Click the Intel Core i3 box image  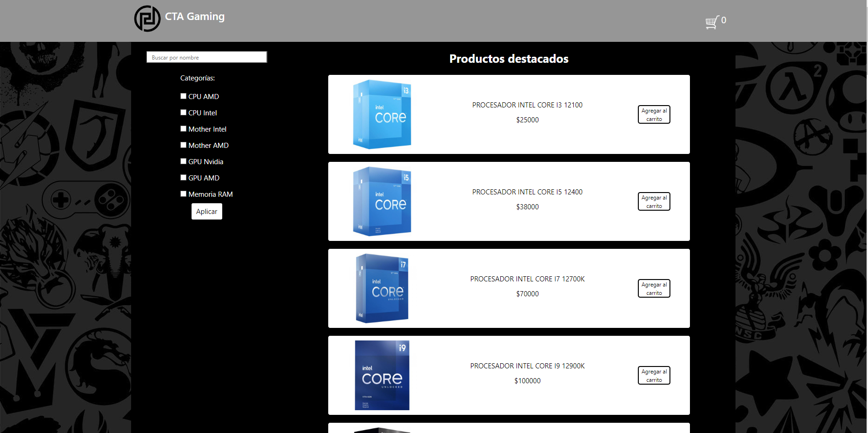382,114
